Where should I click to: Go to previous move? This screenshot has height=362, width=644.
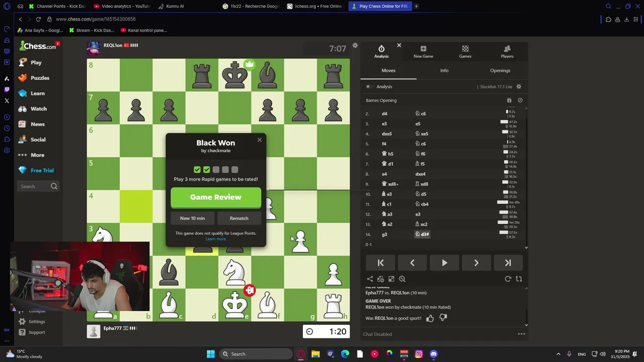pyautogui.click(x=413, y=263)
